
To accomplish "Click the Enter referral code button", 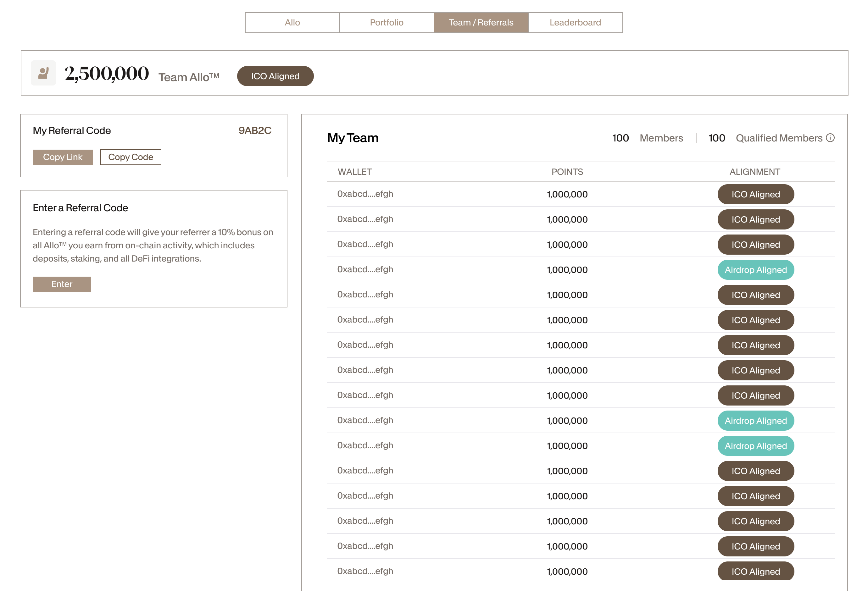I will click(62, 284).
